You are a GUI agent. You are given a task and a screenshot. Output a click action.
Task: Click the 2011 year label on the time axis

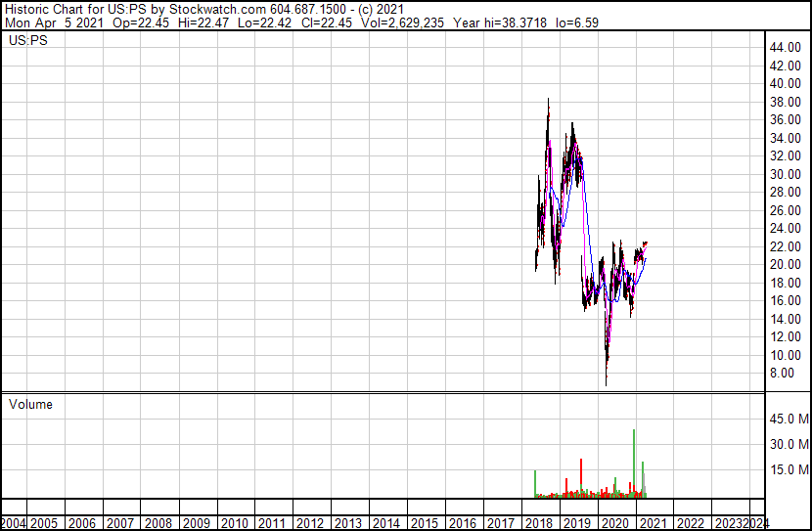point(272,523)
